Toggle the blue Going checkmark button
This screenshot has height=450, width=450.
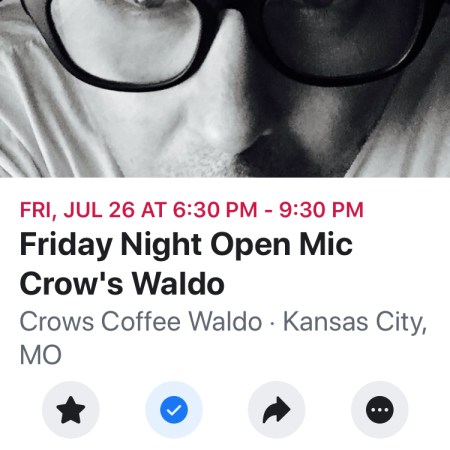(174, 410)
